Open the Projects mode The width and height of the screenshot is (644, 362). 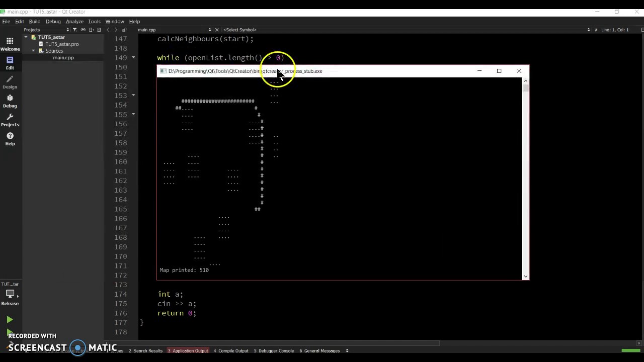(x=10, y=120)
